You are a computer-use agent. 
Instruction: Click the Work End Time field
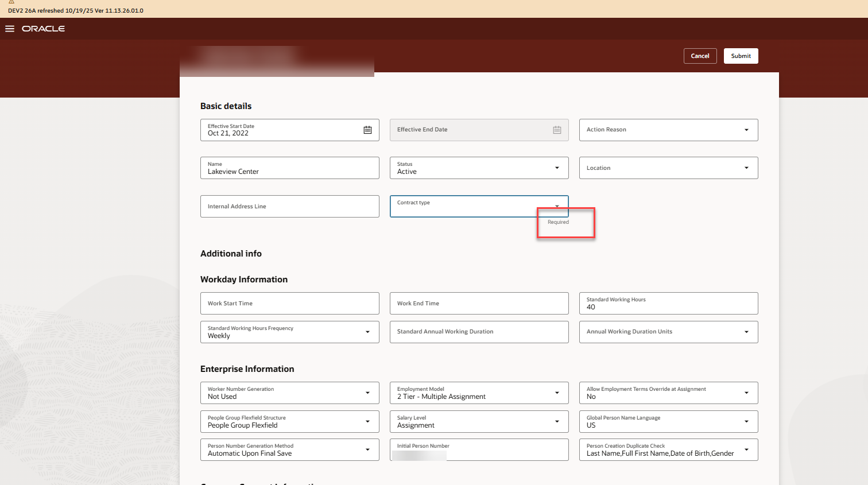479,303
